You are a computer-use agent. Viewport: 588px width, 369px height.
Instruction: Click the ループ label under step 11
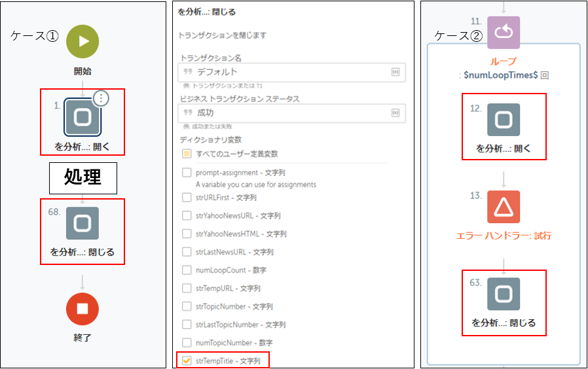click(x=504, y=61)
